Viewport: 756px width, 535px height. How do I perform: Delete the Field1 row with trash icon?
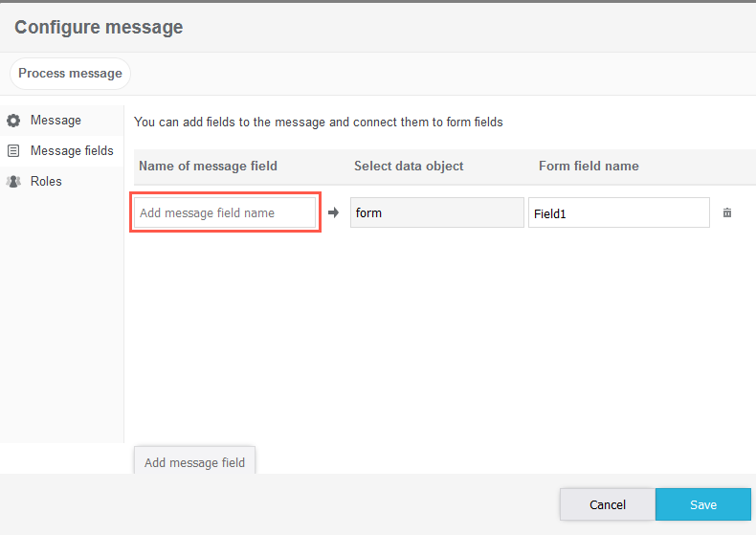(727, 212)
